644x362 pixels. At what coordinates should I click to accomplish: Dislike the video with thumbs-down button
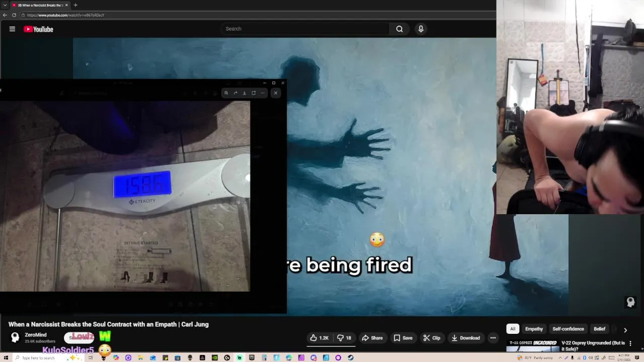tap(344, 338)
